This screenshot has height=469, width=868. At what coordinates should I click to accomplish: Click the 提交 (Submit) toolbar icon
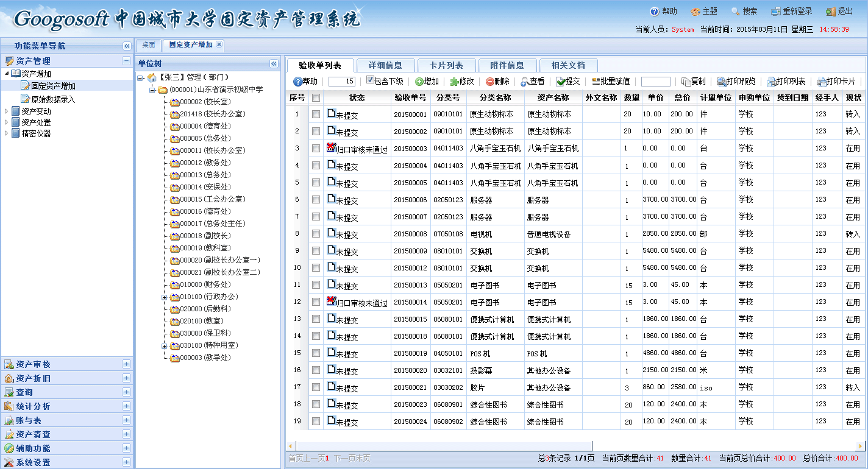coord(561,82)
